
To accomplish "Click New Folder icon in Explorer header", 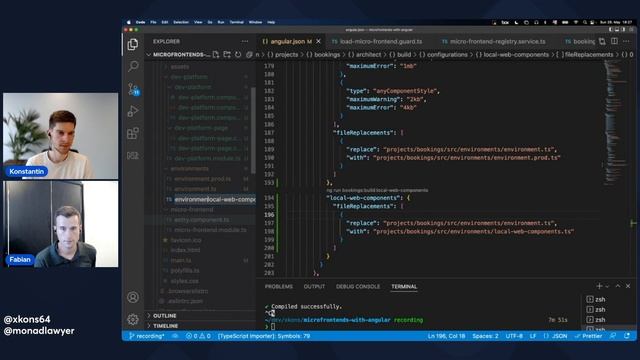I will point(227,55).
